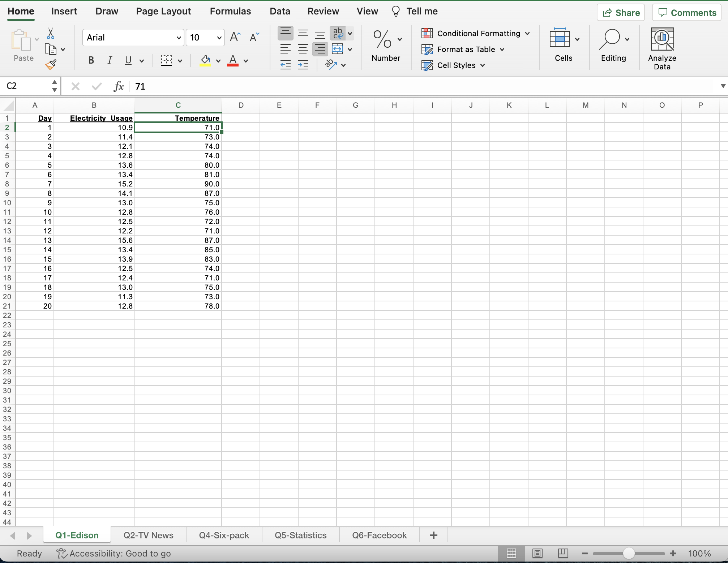Viewport: 728px width, 563px height.
Task: Switch to Page Layout view icon
Action: coord(537,553)
